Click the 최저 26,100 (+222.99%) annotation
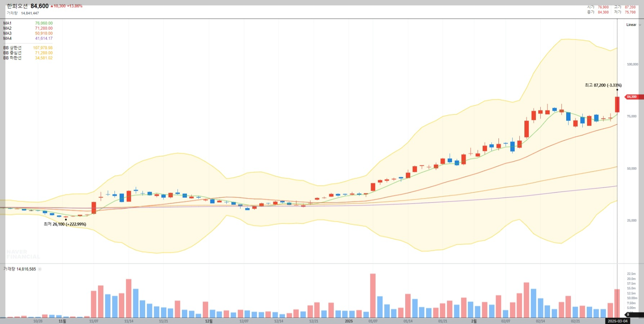Screen dimensions: 644x324 (65, 224)
